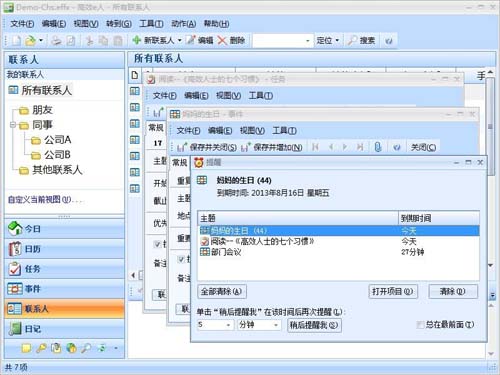Image resolution: width=500 pixels, height=375 pixels.
Task: Click the magnifier icon in sidebar footer
Action: pyautogui.click(x=86, y=348)
